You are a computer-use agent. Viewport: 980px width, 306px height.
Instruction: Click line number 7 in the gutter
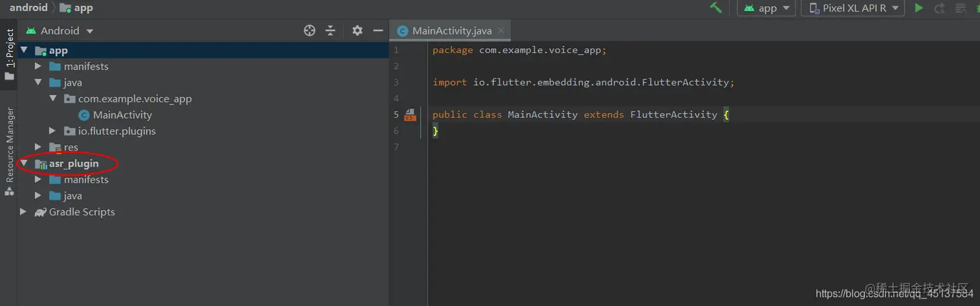[396, 147]
